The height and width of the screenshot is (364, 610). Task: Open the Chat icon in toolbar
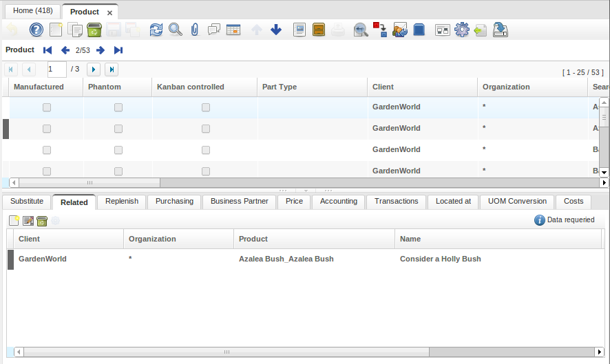[214, 30]
